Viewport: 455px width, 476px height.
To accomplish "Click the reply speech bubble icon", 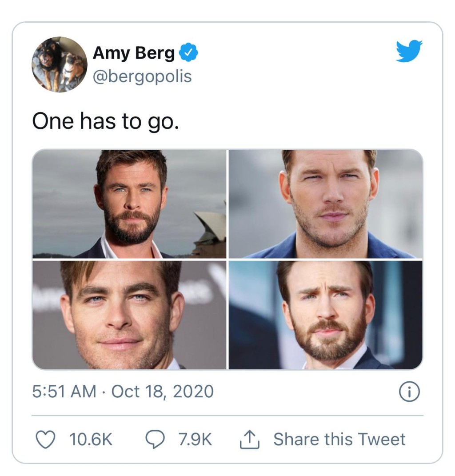I will [155, 439].
